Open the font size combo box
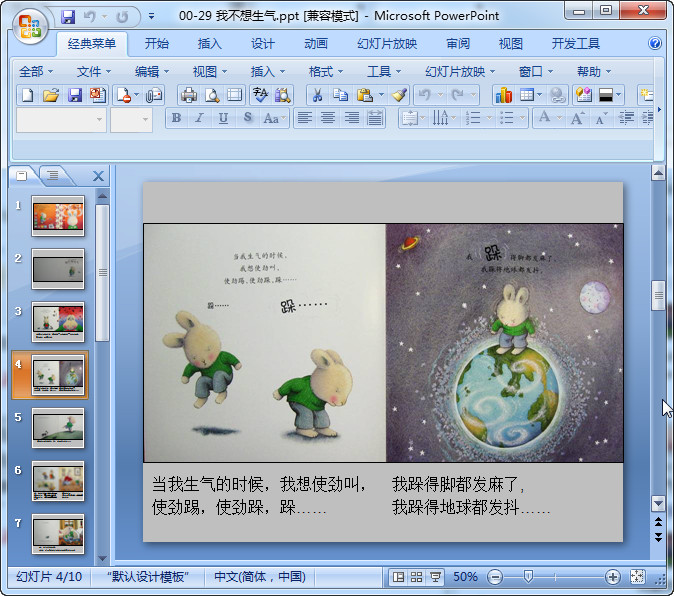This screenshot has width=674, height=596. pyautogui.click(x=131, y=119)
